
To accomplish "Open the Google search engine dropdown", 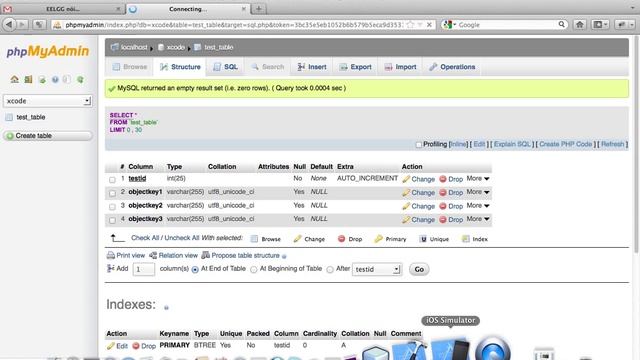I will (449, 24).
